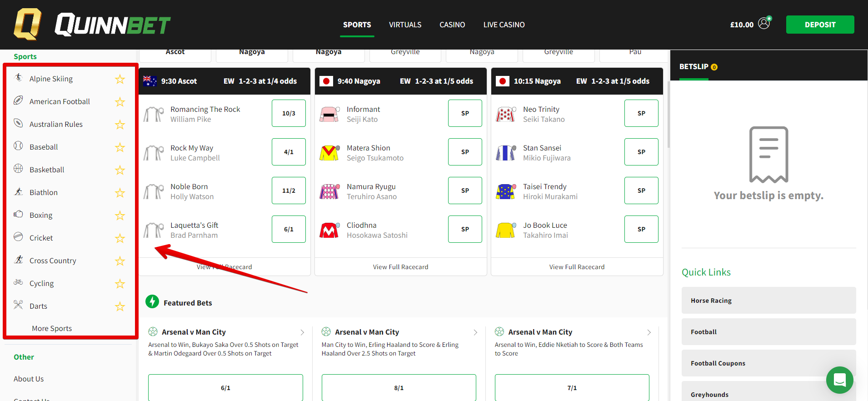This screenshot has height=401, width=868.
Task: Click Matera Shion jockey silks icon
Action: [x=329, y=153]
